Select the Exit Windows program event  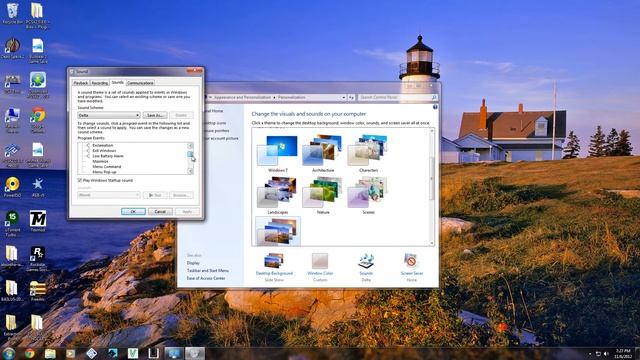tap(104, 151)
